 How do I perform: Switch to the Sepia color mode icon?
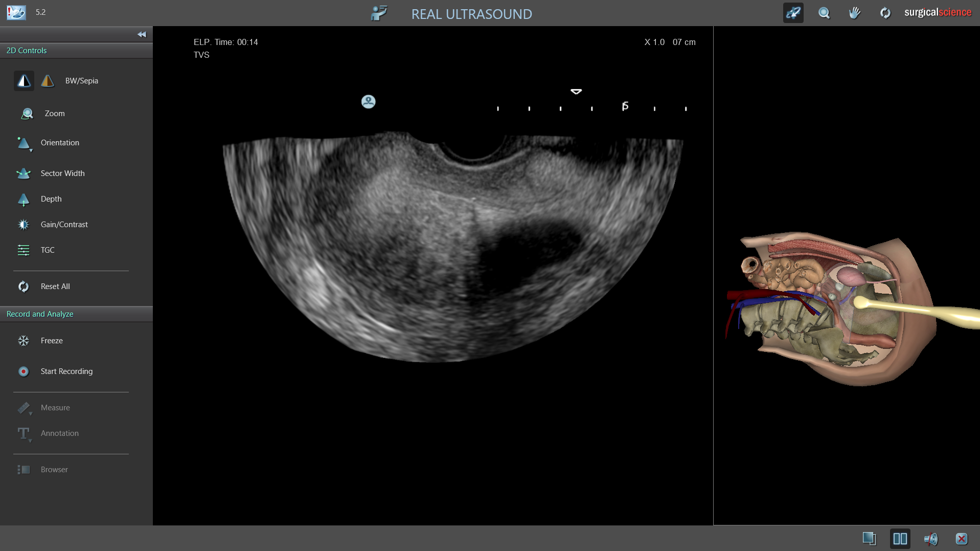pyautogui.click(x=48, y=81)
